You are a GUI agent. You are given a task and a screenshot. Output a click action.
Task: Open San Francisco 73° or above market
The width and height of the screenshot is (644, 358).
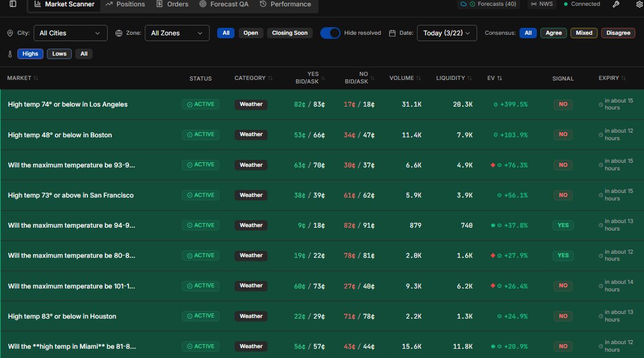click(71, 195)
